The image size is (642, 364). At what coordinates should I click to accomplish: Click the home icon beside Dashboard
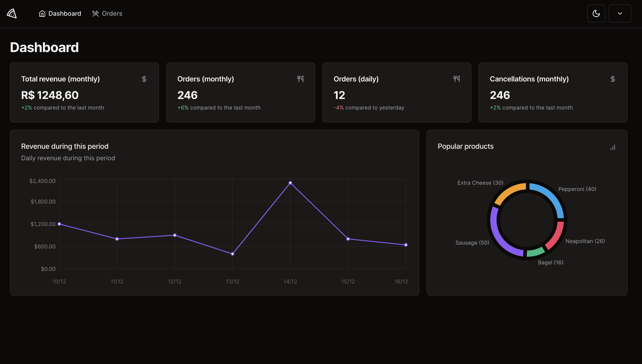coord(42,13)
